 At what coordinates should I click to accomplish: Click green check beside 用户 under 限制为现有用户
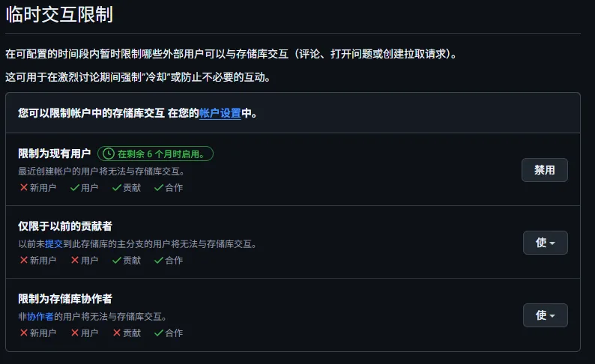point(74,187)
